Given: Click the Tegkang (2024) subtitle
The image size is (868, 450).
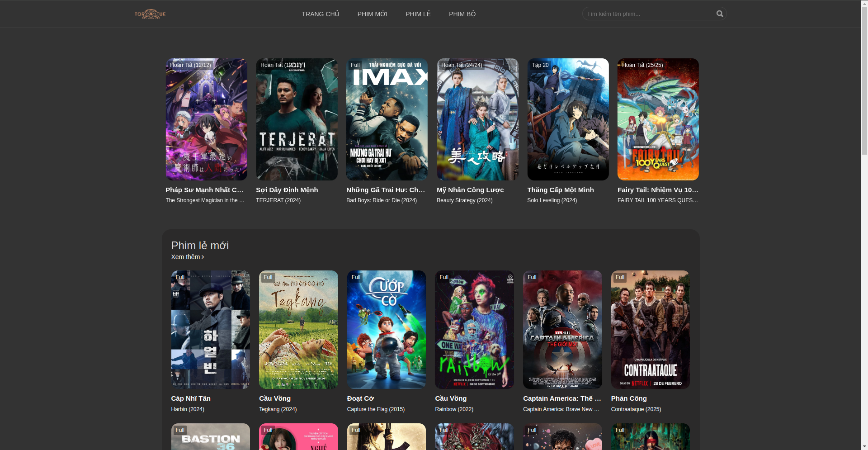Looking at the screenshot, I should coord(278,409).
